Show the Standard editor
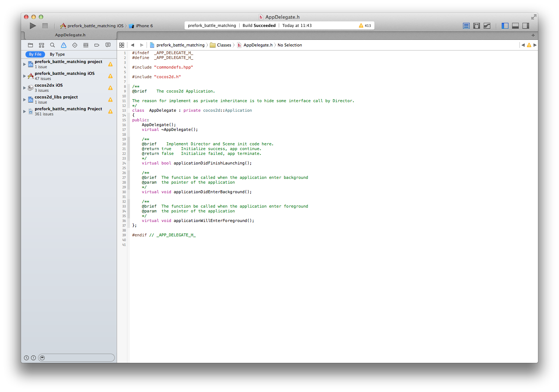This screenshot has width=559, height=392. pyautogui.click(x=466, y=26)
